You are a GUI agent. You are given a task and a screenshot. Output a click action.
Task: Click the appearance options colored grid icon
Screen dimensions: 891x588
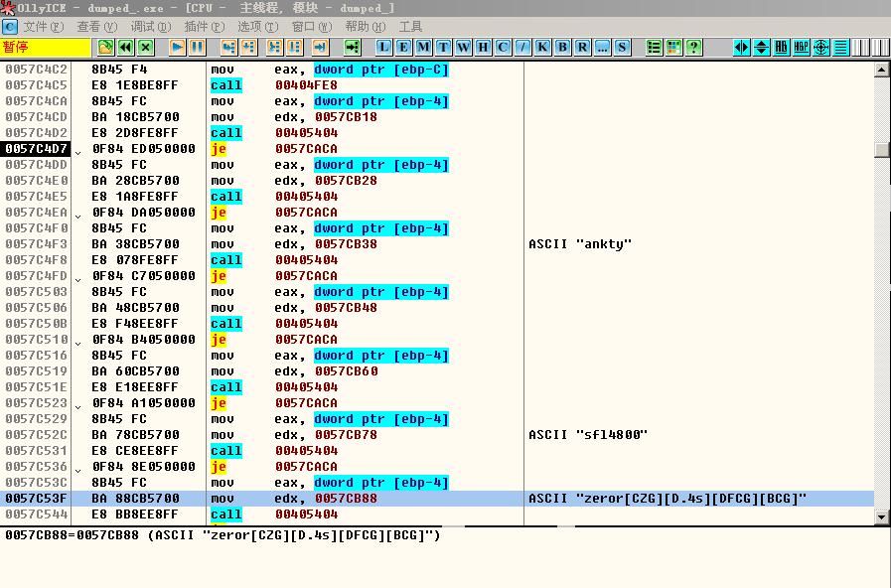pos(673,47)
